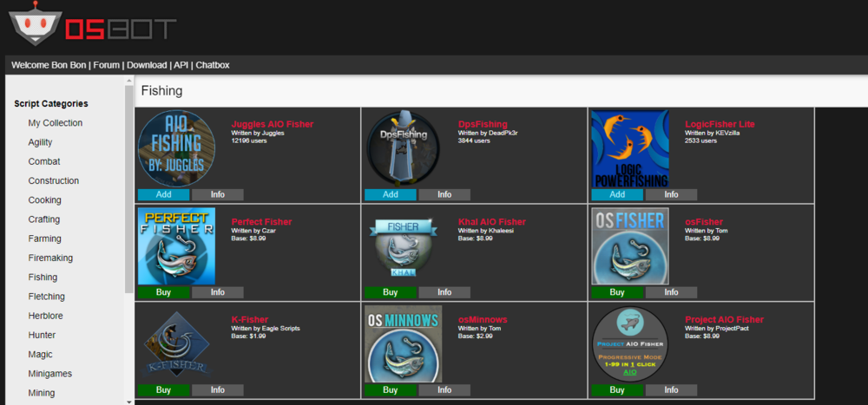Open My Collection in sidebar
The width and height of the screenshot is (868, 405).
coord(56,123)
